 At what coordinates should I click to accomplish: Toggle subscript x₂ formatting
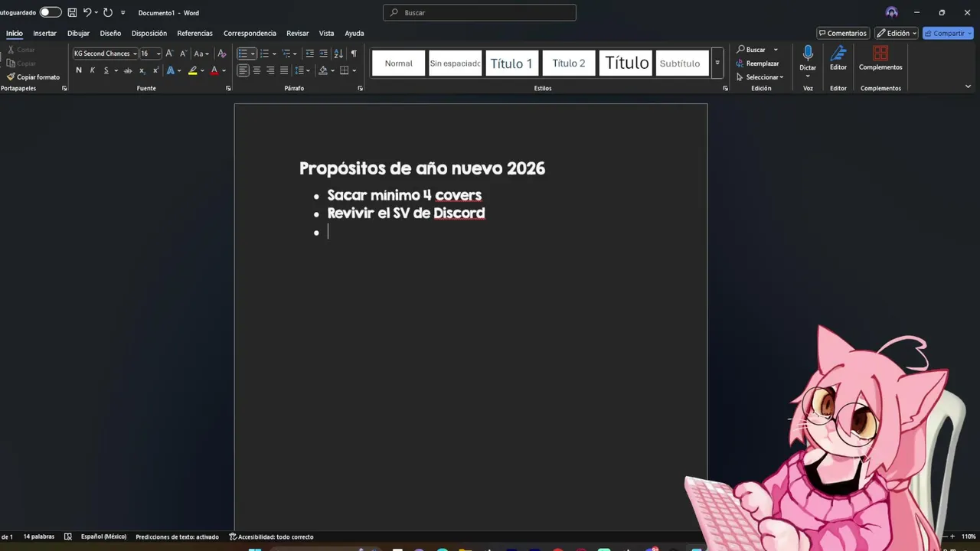(x=142, y=70)
